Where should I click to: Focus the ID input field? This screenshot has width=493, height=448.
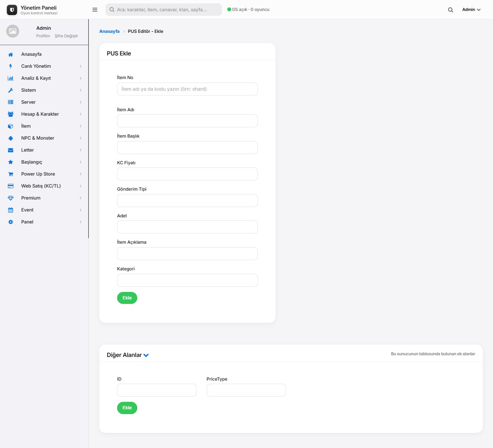point(157,390)
